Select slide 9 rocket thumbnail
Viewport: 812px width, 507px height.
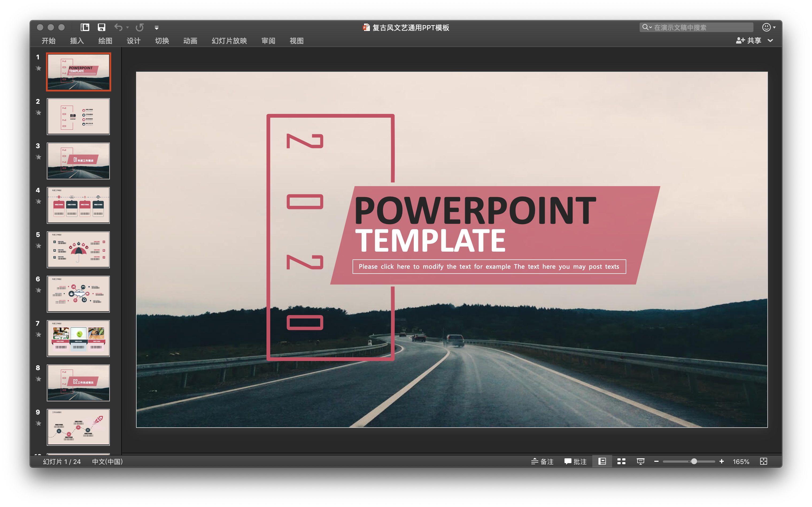[x=78, y=427]
